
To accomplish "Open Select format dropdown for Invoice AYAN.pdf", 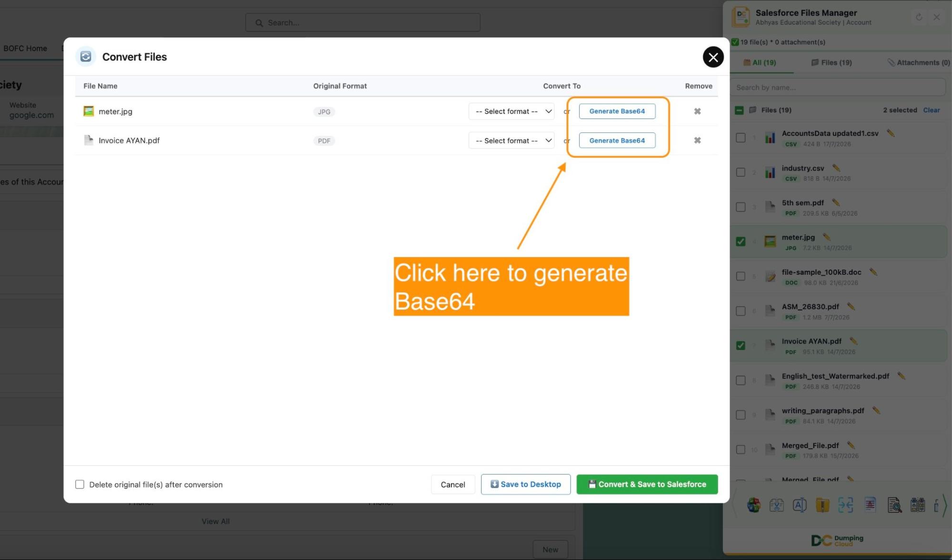I will pyautogui.click(x=511, y=140).
